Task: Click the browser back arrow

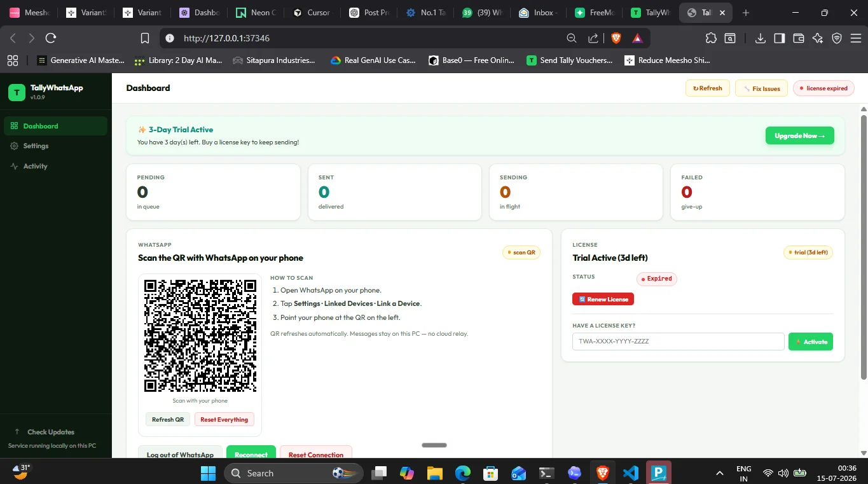Action: coord(13,38)
